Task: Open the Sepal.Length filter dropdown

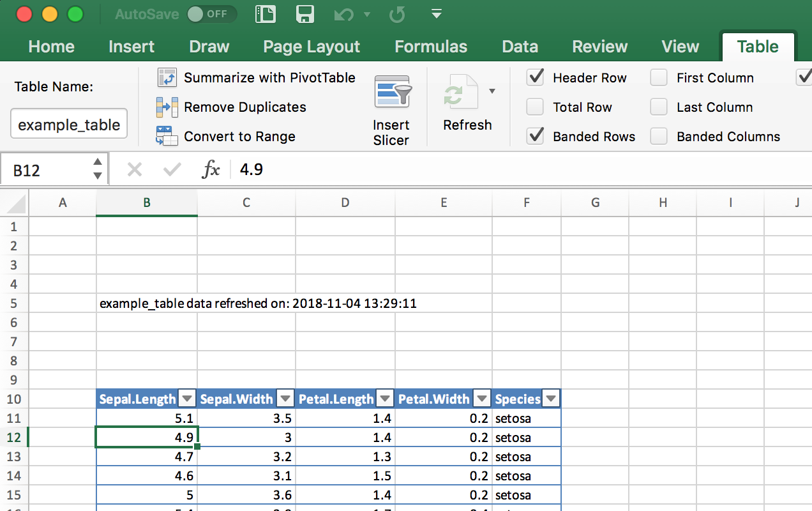Action: pos(186,398)
